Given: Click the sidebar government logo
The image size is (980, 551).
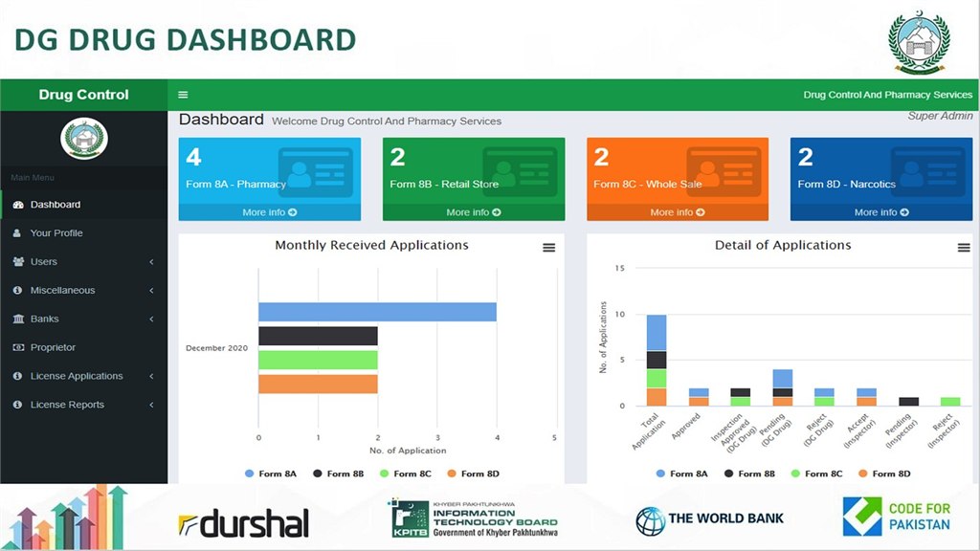Looking at the screenshot, I should tap(84, 139).
